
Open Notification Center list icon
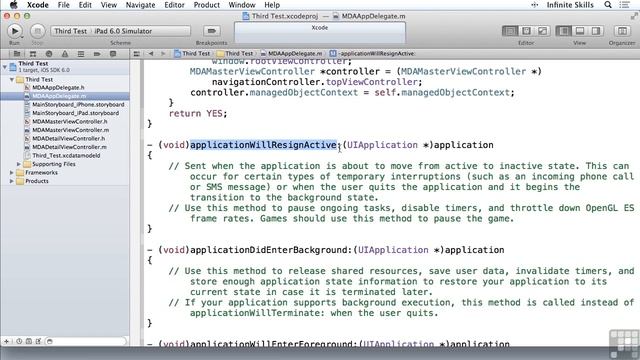[x=624, y=5]
